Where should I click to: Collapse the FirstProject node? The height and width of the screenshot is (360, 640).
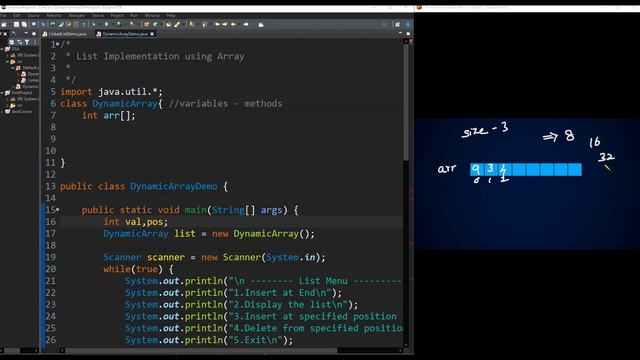tap(2, 93)
